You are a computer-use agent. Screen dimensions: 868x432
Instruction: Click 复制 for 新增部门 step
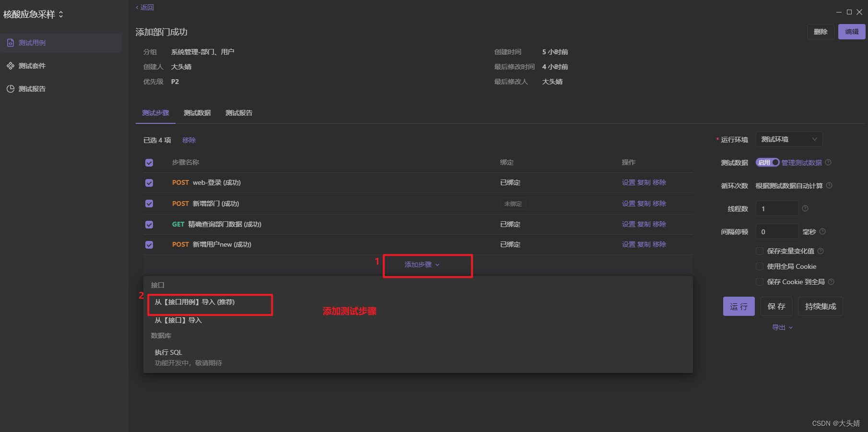coord(644,204)
